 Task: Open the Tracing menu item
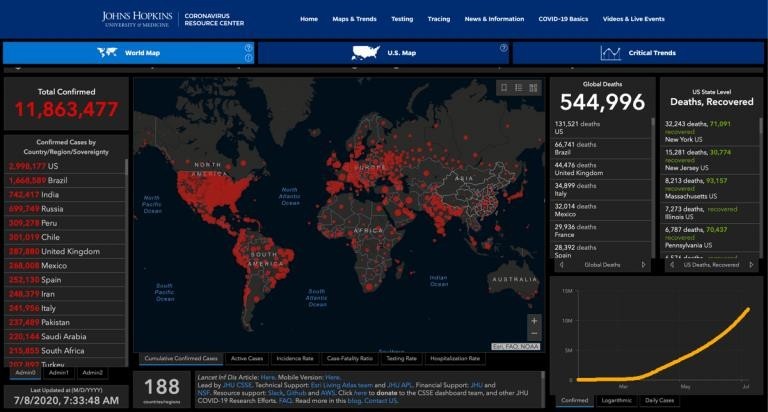[x=439, y=19]
